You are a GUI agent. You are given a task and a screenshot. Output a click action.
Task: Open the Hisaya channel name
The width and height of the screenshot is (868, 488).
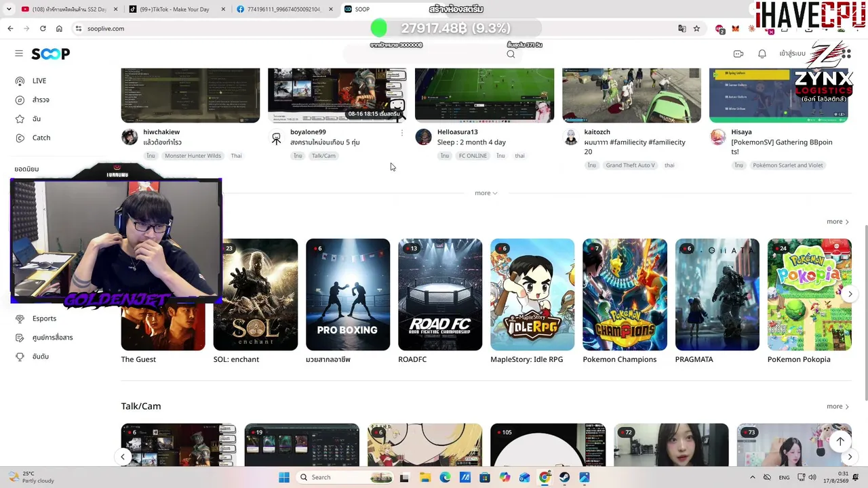pyautogui.click(x=741, y=132)
